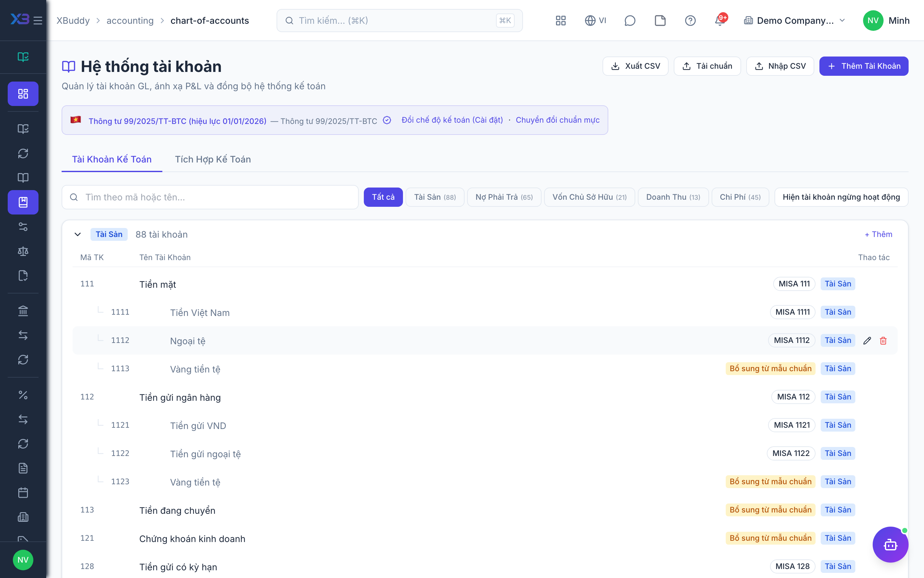Delete account 1112 Ngoại tệ with trash icon
924x578 pixels.
tap(883, 341)
